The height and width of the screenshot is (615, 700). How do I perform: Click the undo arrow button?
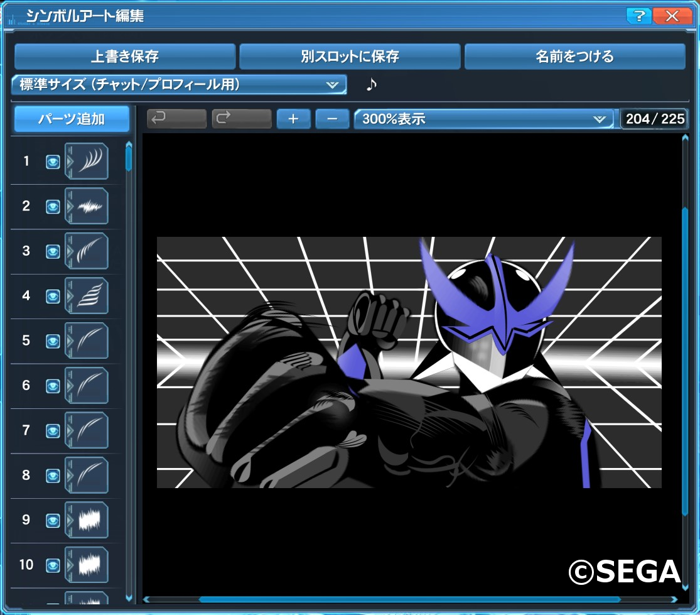coord(177,119)
